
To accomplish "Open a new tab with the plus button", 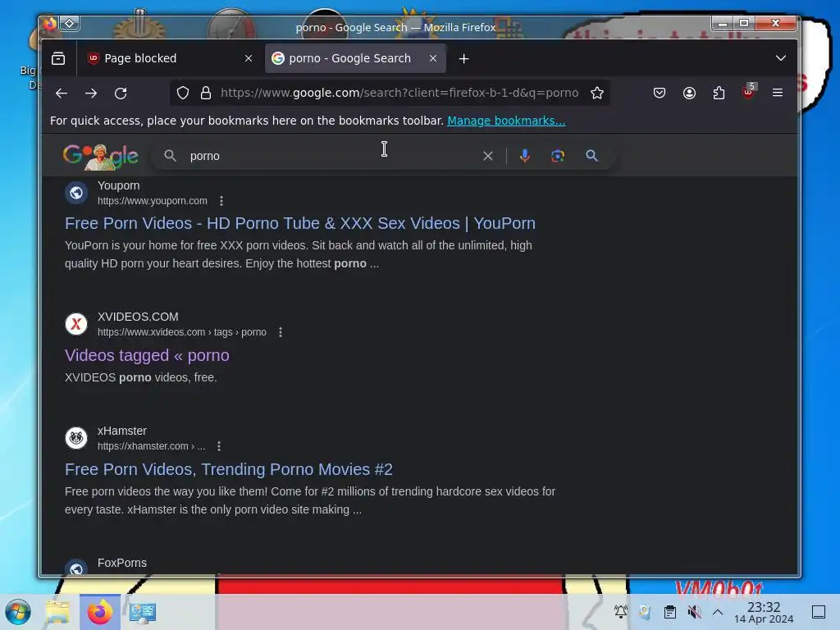I will (x=464, y=59).
